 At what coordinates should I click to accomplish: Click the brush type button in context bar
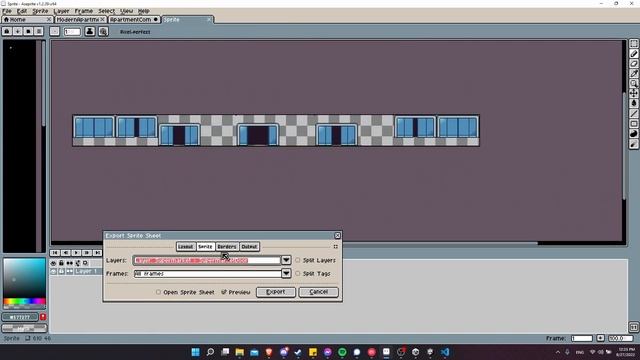54,31
